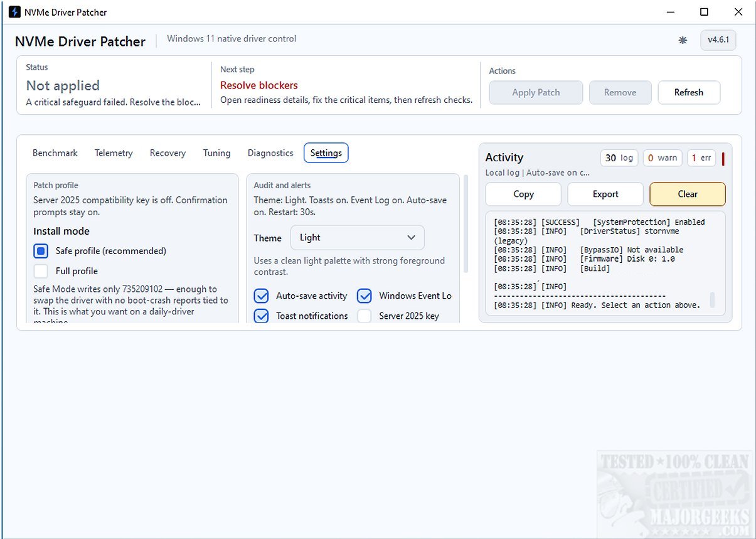Viewport: 756px width, 539px height.
Task: Click the Audit and alerts panel scrollbar
Action: (x=466, y=224)
